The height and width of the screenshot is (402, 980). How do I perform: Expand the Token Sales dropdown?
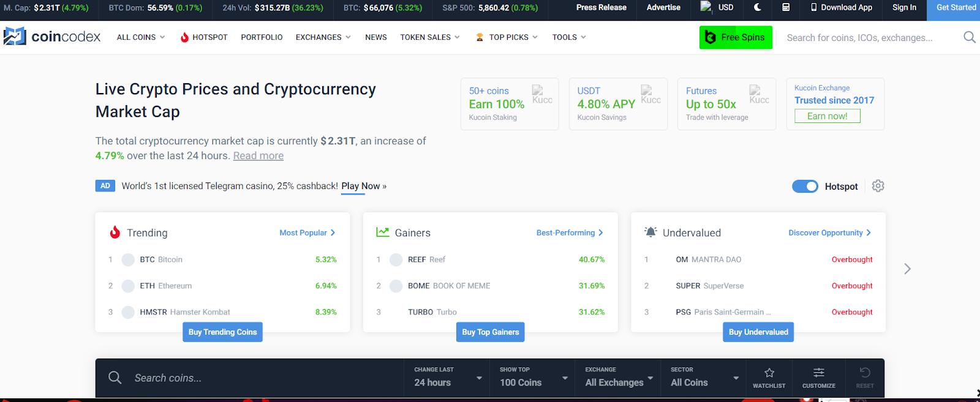click(x=430, y=37)
